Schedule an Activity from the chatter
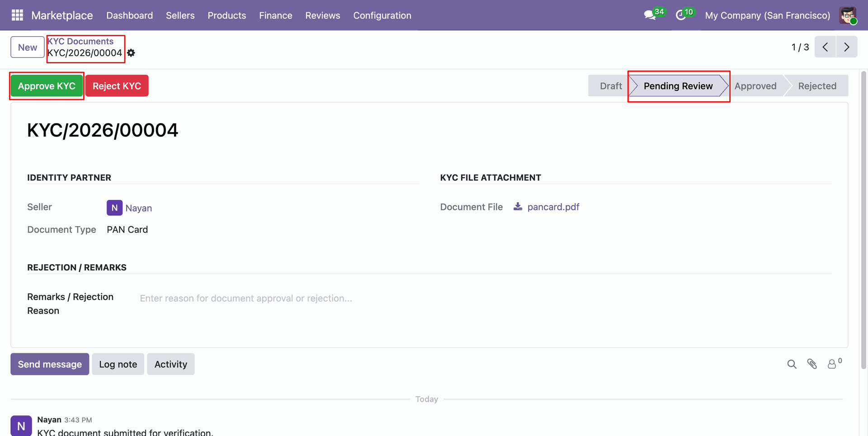 pos(171,364)
